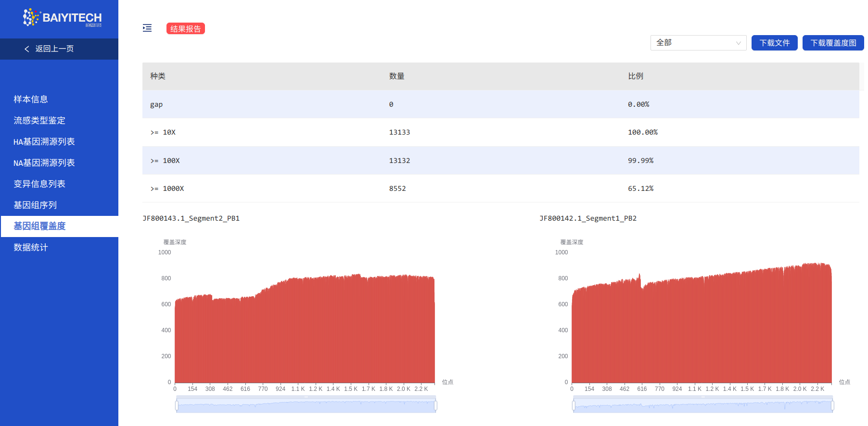868x426 pixels.
Task: Click the 13133 count cell
Action: pyautogui.click(x=400, y=132)
